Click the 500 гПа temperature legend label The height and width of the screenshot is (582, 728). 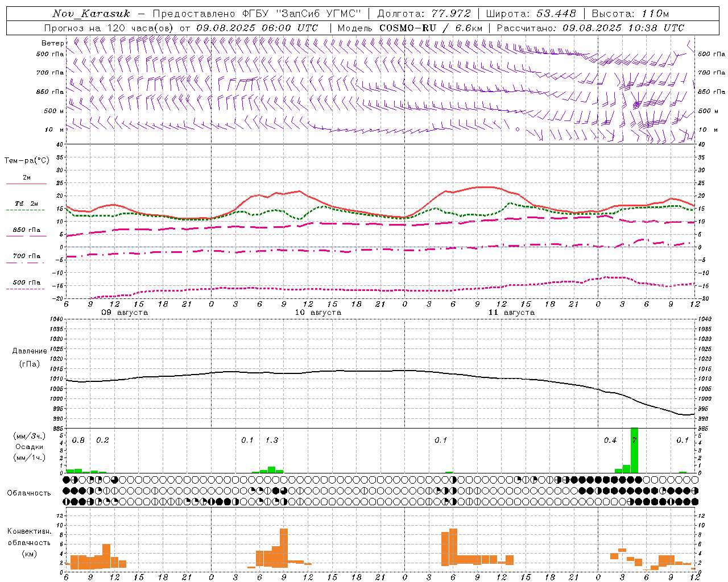27,282
